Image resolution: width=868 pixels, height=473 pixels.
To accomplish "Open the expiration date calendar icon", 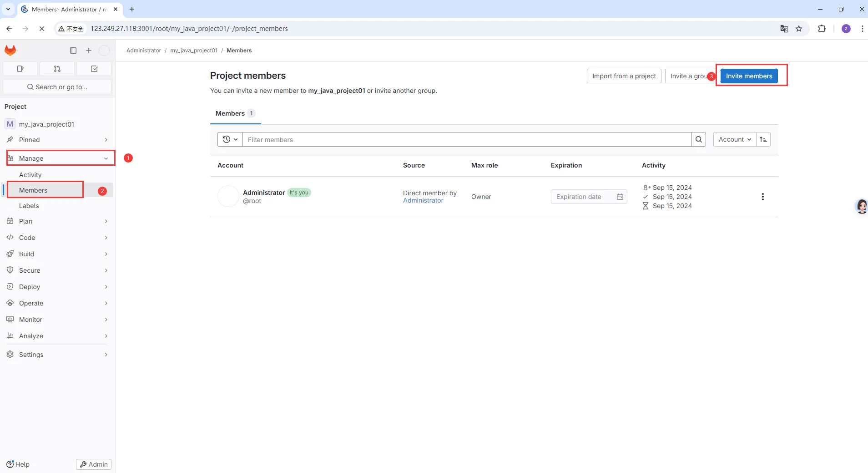I will tap(620, 197).
